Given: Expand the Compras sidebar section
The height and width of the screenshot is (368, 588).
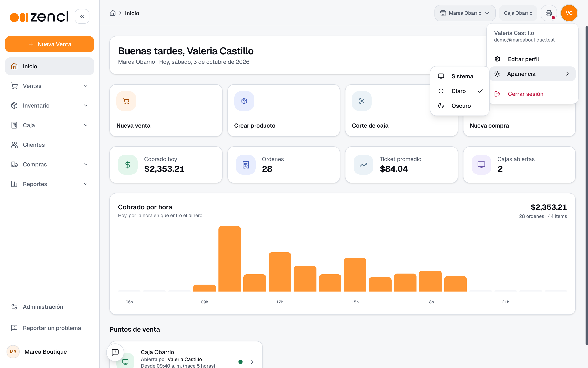Looking at the screenshot, I should tap(50, 165).
